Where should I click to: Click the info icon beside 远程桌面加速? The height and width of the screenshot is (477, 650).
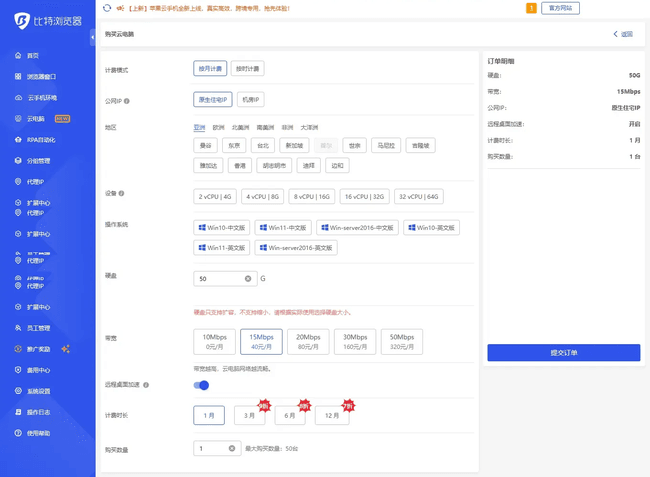coord(146,385)
